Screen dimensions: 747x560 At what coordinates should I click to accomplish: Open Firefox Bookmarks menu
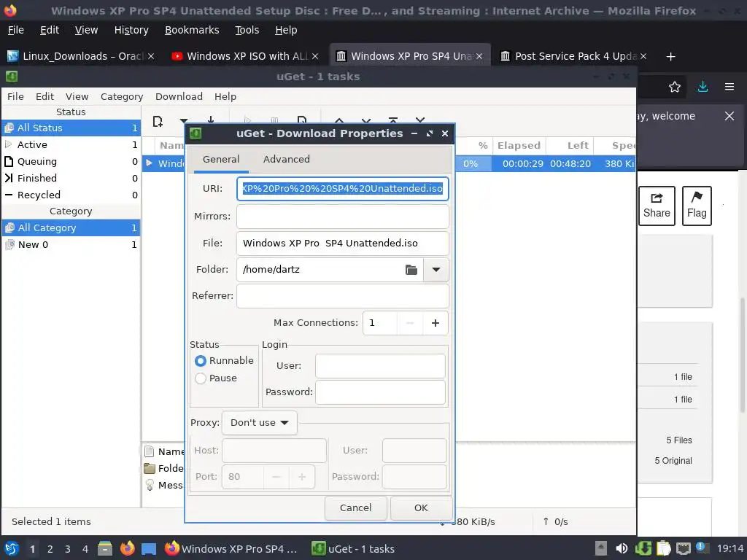click(192, 30)
